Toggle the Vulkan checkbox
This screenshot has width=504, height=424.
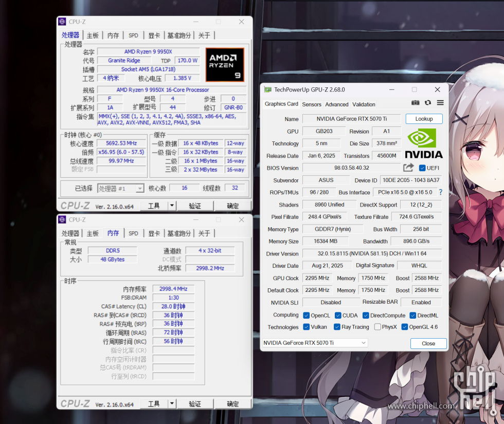click(x=307, y=327)
